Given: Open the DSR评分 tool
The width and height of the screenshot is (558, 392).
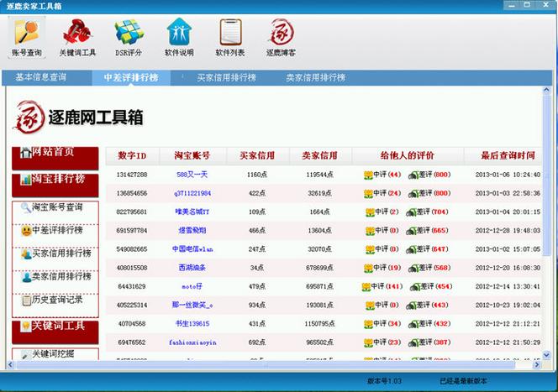Looking at the screenshot, I should click(129, 38).
